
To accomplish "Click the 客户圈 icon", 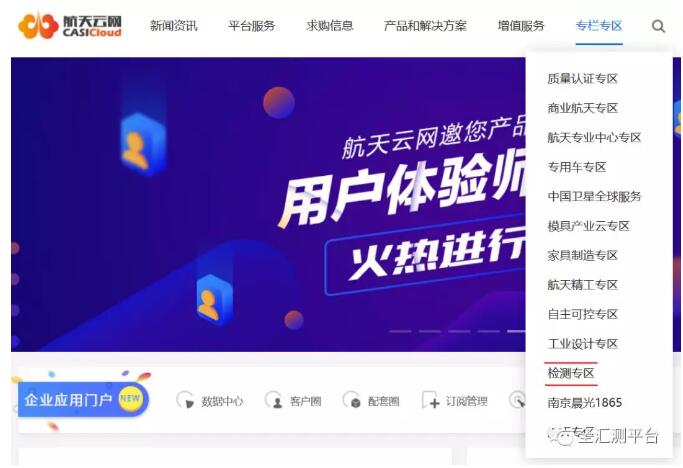I will 274,400.
